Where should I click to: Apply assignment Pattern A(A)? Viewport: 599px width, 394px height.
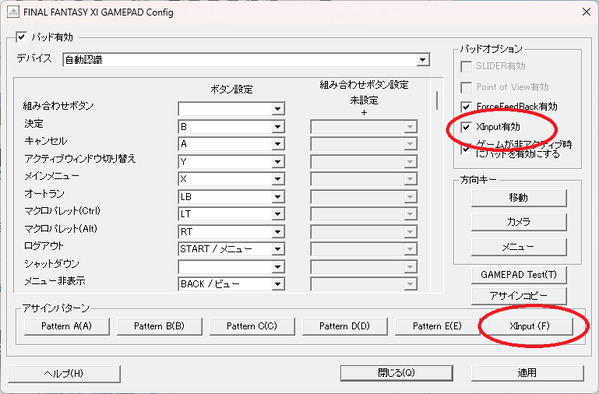(x=66, y=326)
